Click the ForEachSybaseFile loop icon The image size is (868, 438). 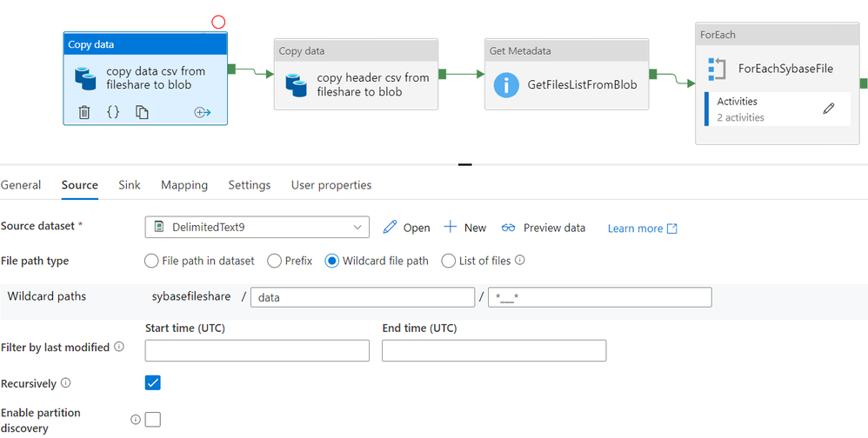click(x=717, y=69)
